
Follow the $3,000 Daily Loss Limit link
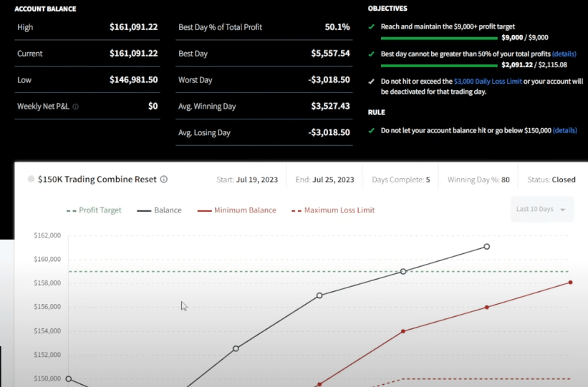(x=487, y=82)
